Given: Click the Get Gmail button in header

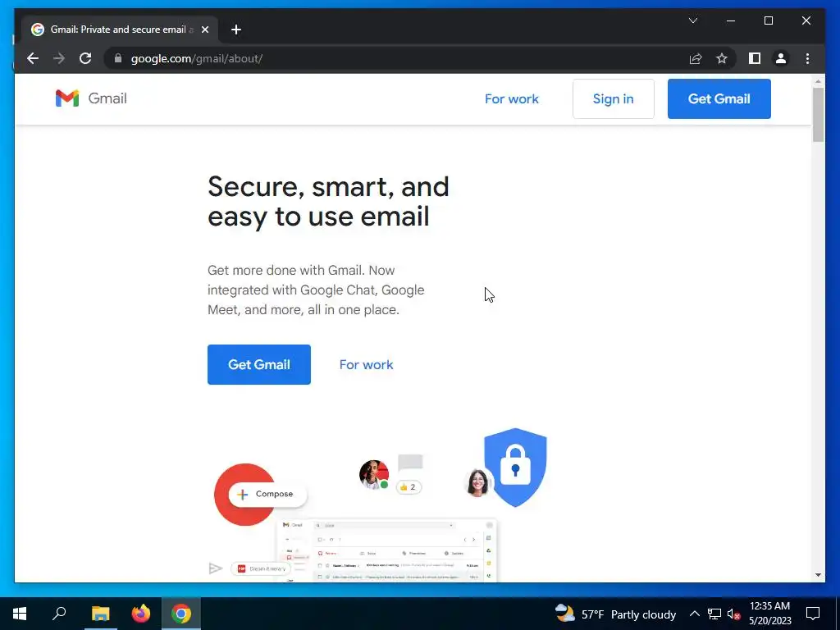Looking at the screenshot, I should pyautogui.click(x=719, y=99).
